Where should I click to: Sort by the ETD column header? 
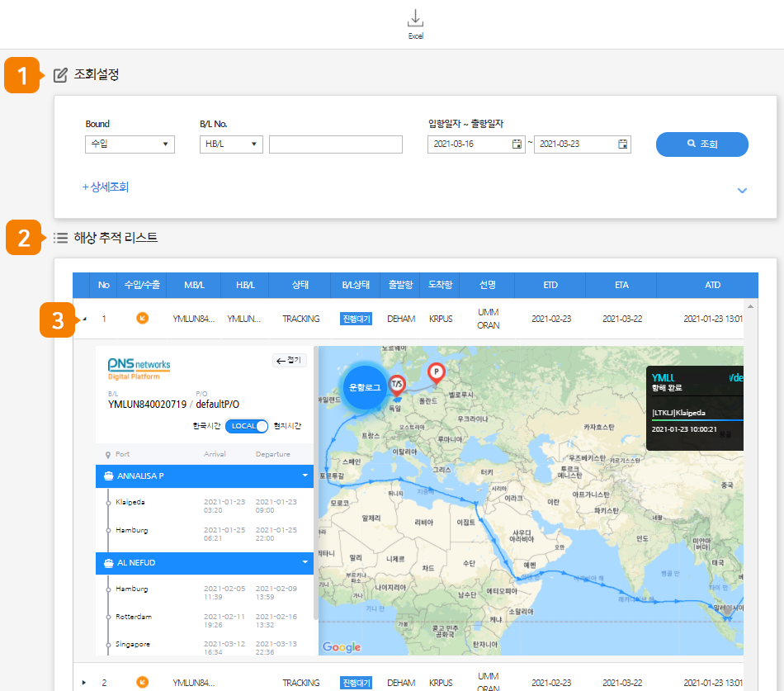550,285
